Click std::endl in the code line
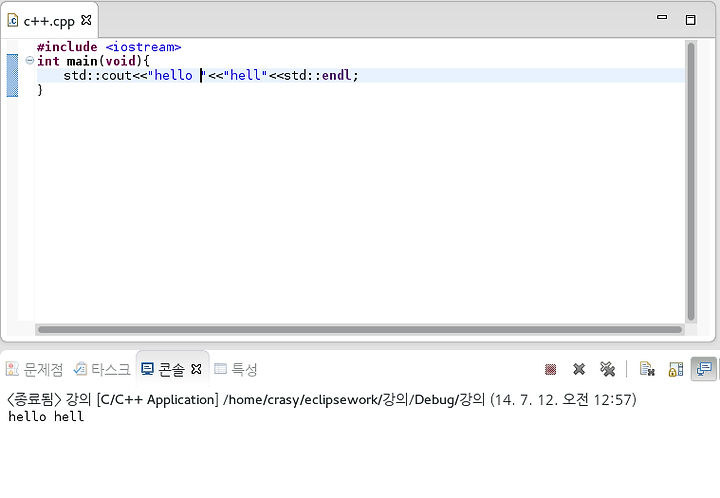The image size is (720, 498). [318, 75]
